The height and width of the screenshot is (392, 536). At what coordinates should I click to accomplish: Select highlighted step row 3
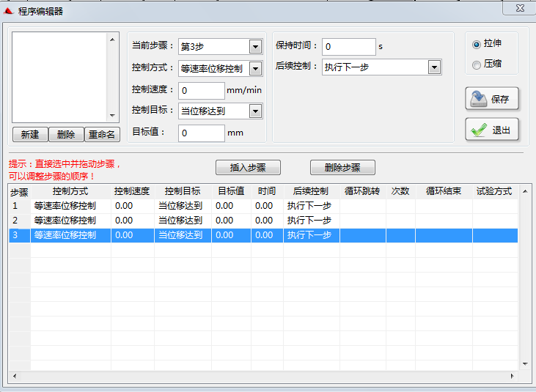(263, 235)
